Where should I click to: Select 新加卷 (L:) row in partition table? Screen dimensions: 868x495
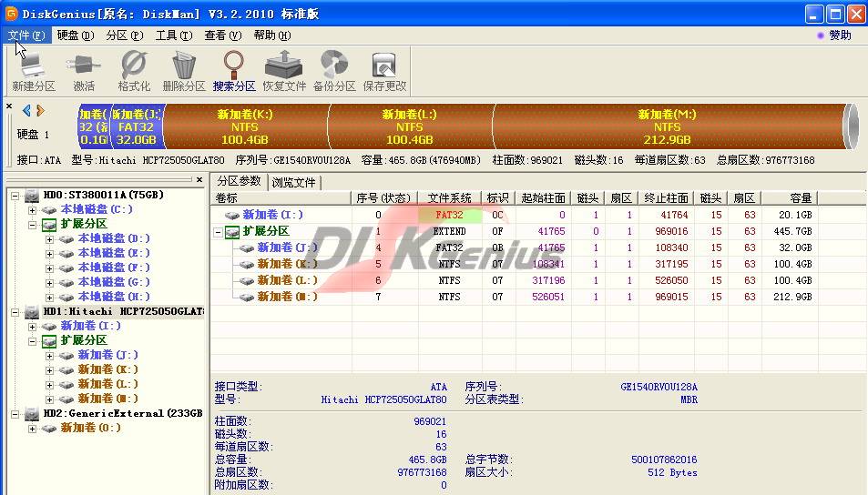[x=514, y=280]
